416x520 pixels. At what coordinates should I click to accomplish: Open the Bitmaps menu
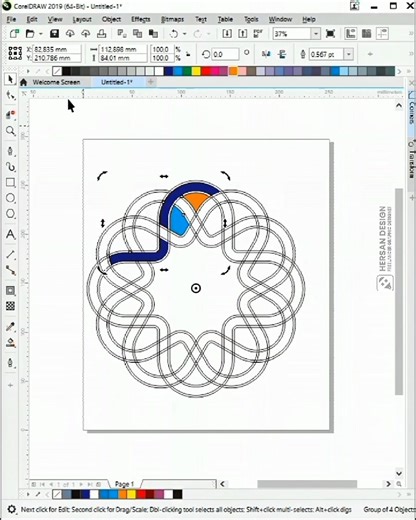172,19
